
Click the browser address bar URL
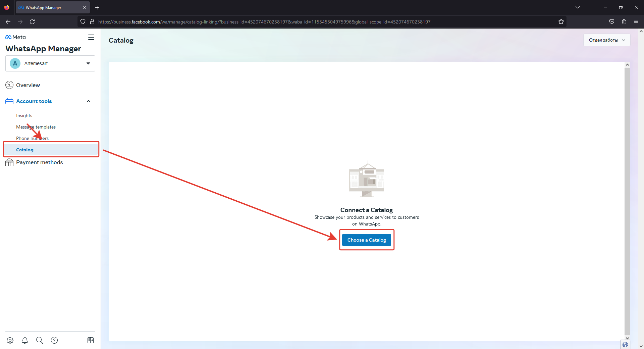click(264, 22)
